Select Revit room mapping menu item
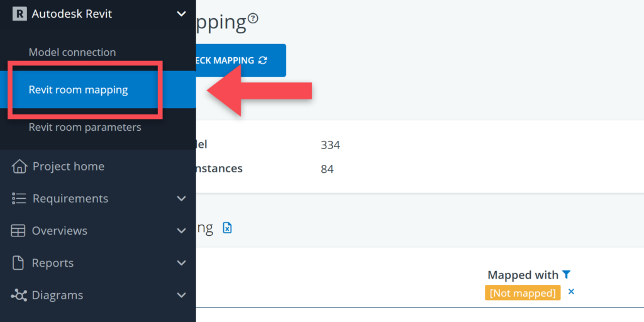Image resolution: width=644 pixels, height=322 pixels. coord(79,90)
